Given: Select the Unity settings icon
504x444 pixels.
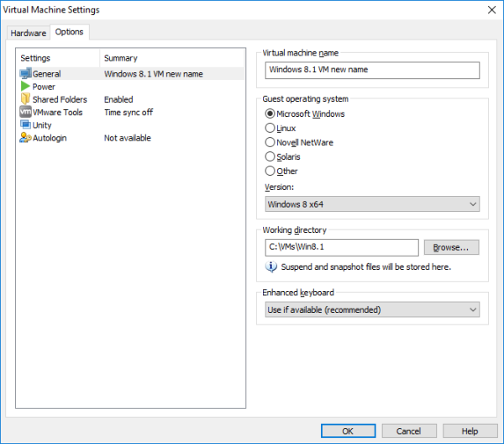Looking at the screenshot, I should tap(25, 124).
